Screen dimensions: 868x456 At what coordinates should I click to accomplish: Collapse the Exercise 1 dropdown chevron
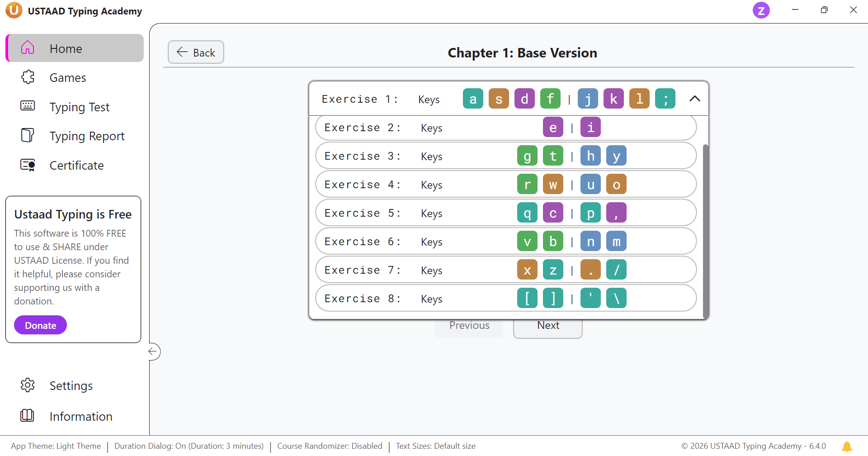click(x=694, y=99)
